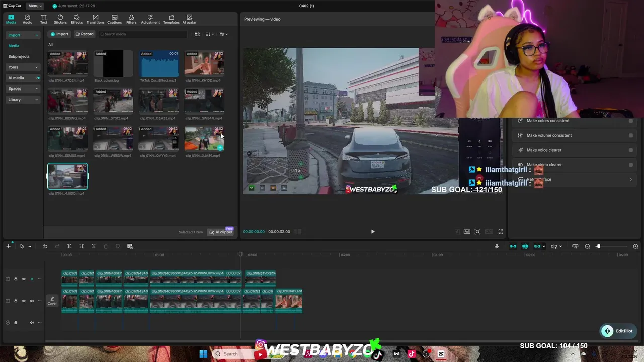The width and height of the screenshot is (644, 362).
Task: Open the Stickers panel
Action: 60,19
